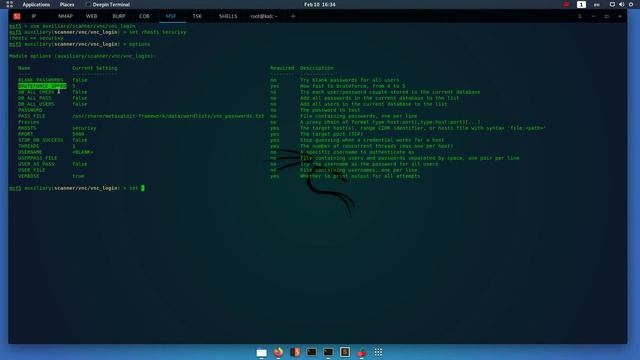Screen dimensions: 640x360
Task: Click the RHOSTS option name
Action: pyautogui.click(x=27, y=128)
